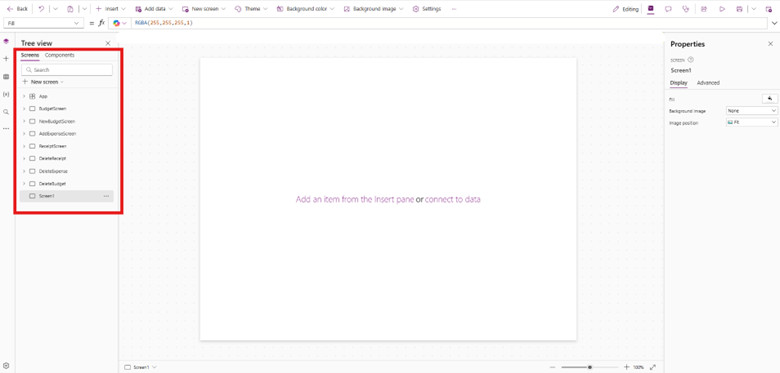Image resolution: width=780 pixels, height=373 pixels.
Task: Expand the App node in tree view
Action: coord(24,96)
